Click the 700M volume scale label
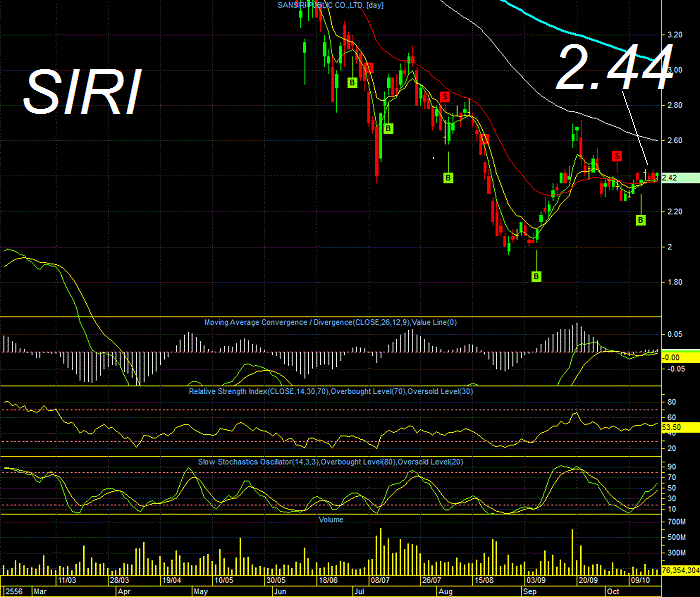 pyautogui.click(x=676, y=522)
